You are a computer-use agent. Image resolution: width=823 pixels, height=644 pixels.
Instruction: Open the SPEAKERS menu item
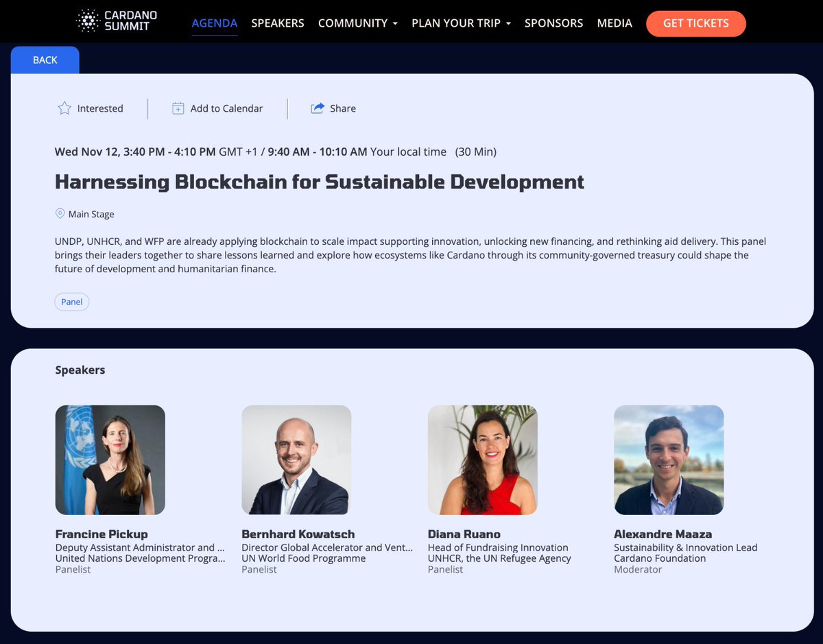click(278, 23)
